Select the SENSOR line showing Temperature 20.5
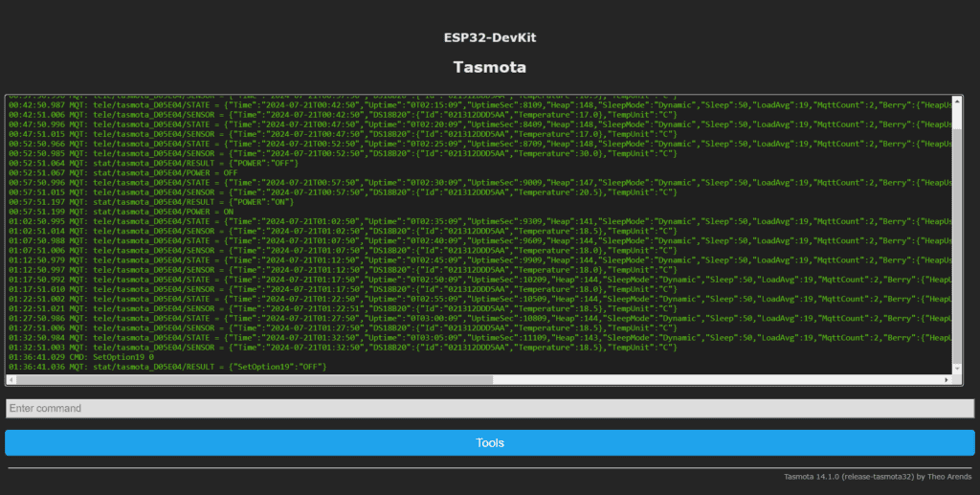 pyautogui.click(x=343, y=191)
